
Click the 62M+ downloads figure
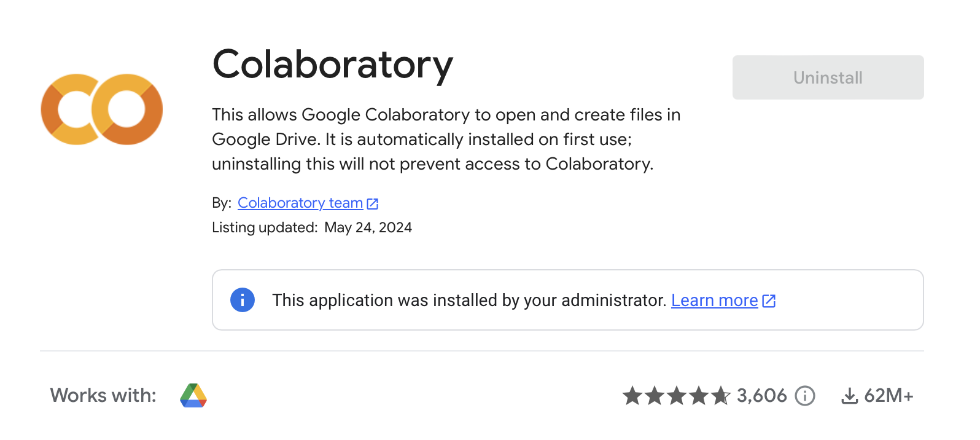click(889, 396)
